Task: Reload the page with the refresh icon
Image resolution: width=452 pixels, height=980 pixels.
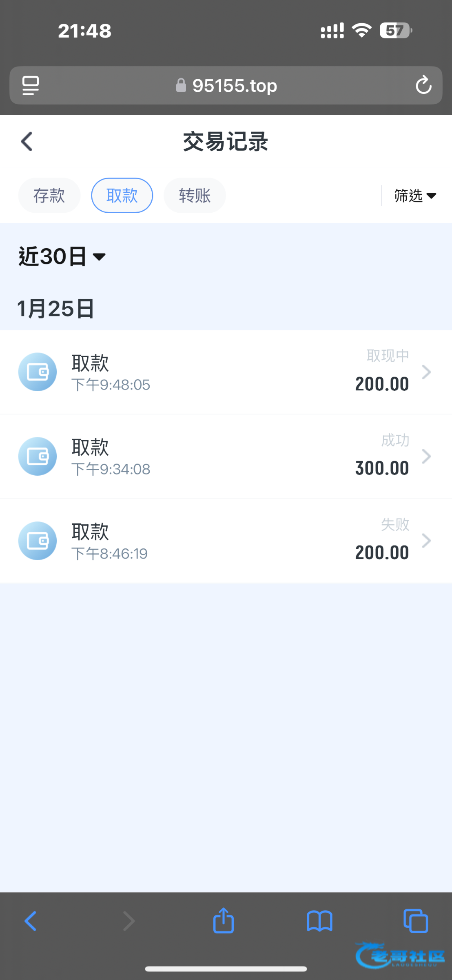Action: pyautogui.click(x=423, y=85)
